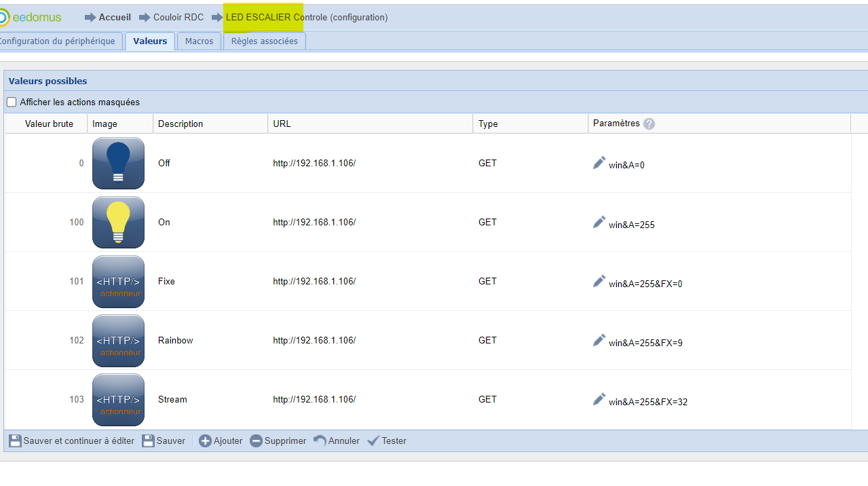Open the Règles associées tab
Image resolution: width=868 pixels, height=486 pixels.
pyautogui.click(x=265, y=41)
